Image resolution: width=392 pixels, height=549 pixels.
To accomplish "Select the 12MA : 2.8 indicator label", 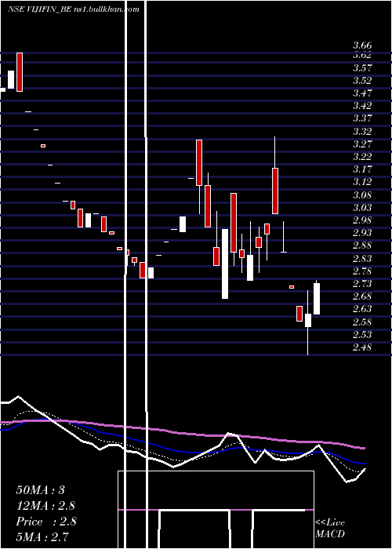I will click(x=45, y=506).
